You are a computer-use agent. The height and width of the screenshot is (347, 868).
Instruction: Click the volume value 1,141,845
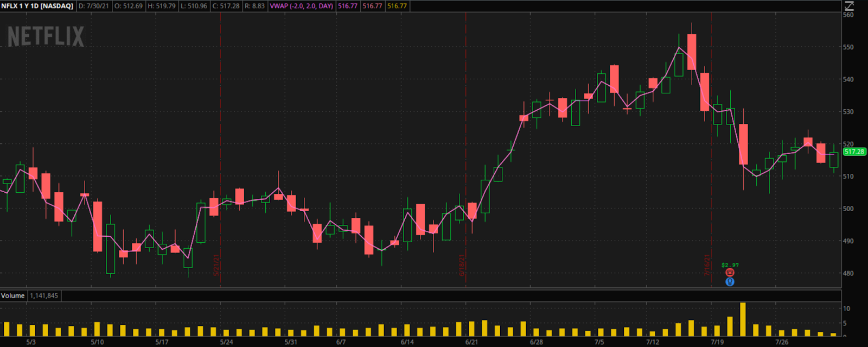(44, 296)
